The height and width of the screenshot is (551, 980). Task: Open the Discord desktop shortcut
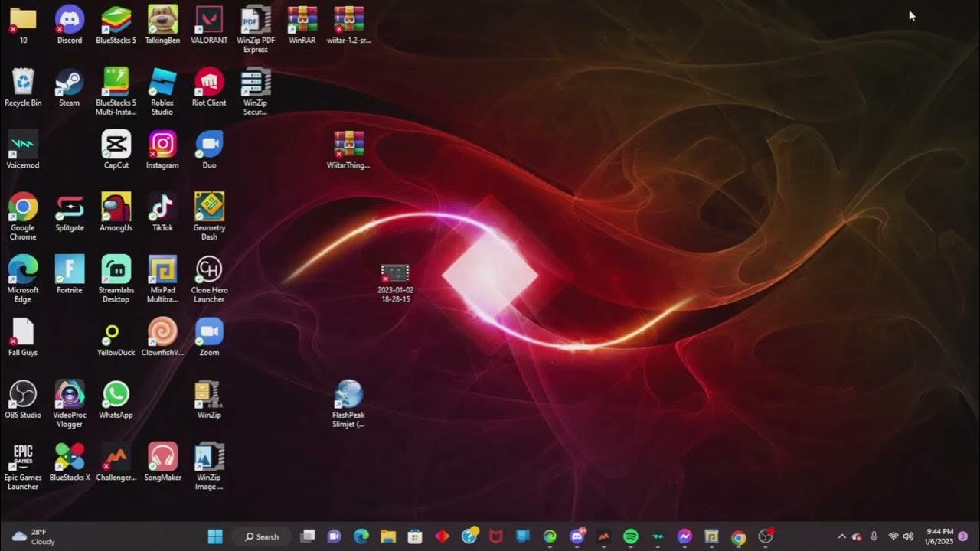coord(70,24)
